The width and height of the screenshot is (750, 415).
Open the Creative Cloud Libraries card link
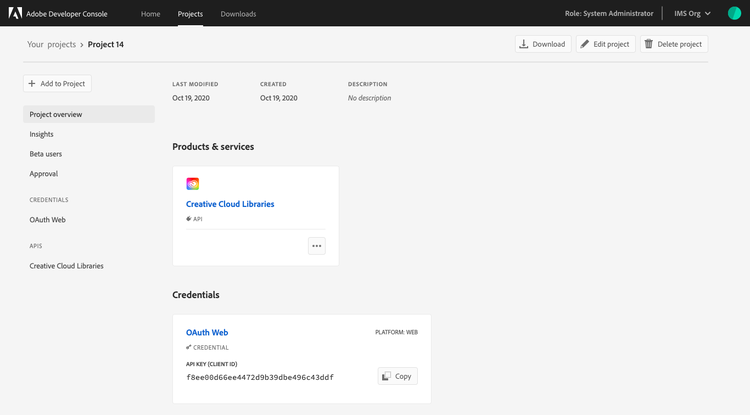[230, 204]
